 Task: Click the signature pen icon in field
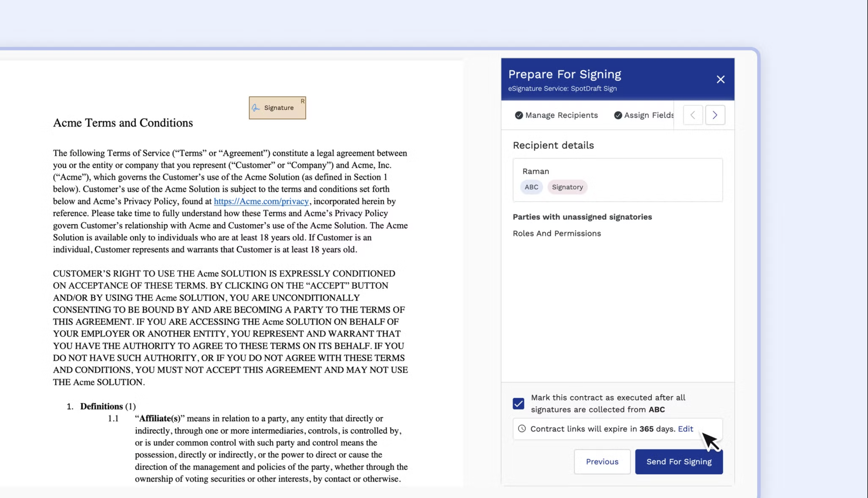256,108
